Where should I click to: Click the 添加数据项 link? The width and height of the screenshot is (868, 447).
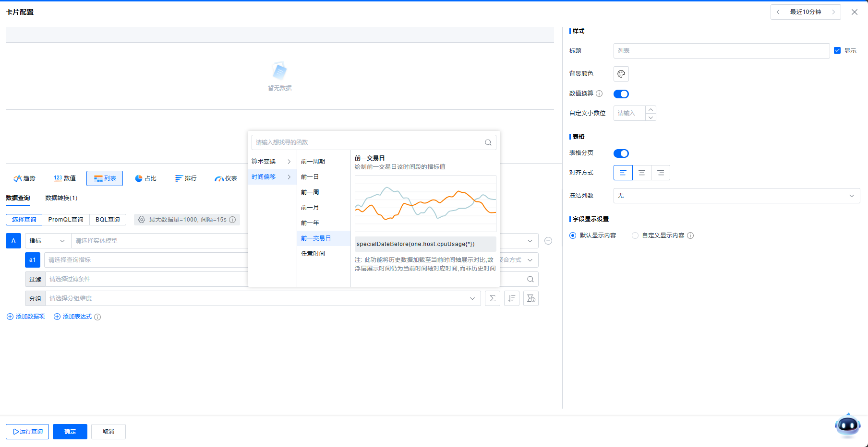26,317
